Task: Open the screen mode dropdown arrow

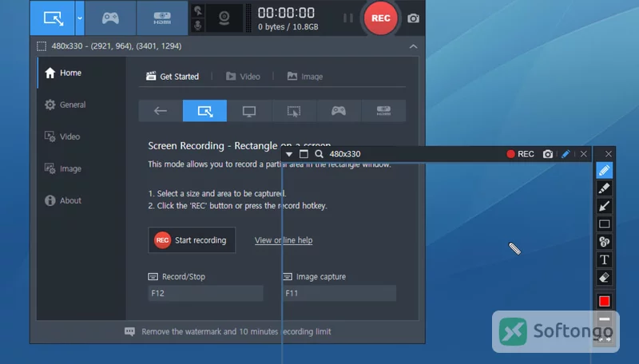Action: (x=79, y=18)
